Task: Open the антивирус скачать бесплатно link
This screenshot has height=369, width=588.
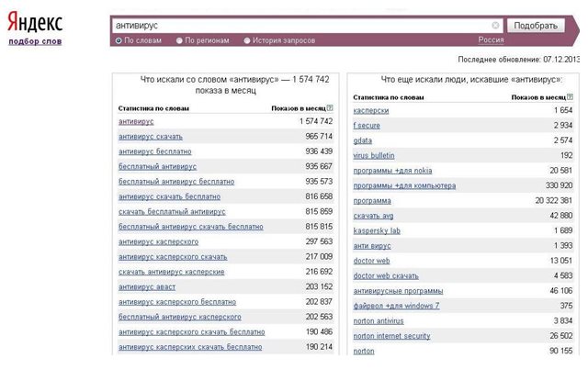Action: (x=169, y=196)
